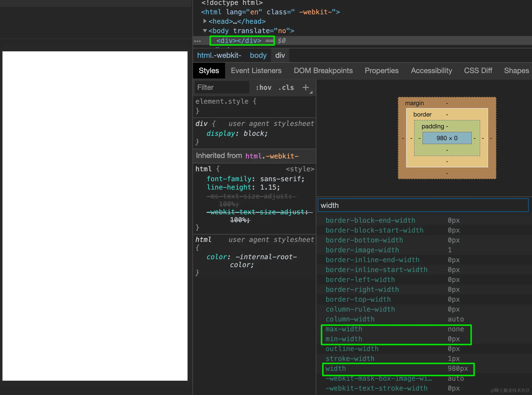
Task: Click the border-block-start-width computed row
Action: coord(424,230)
